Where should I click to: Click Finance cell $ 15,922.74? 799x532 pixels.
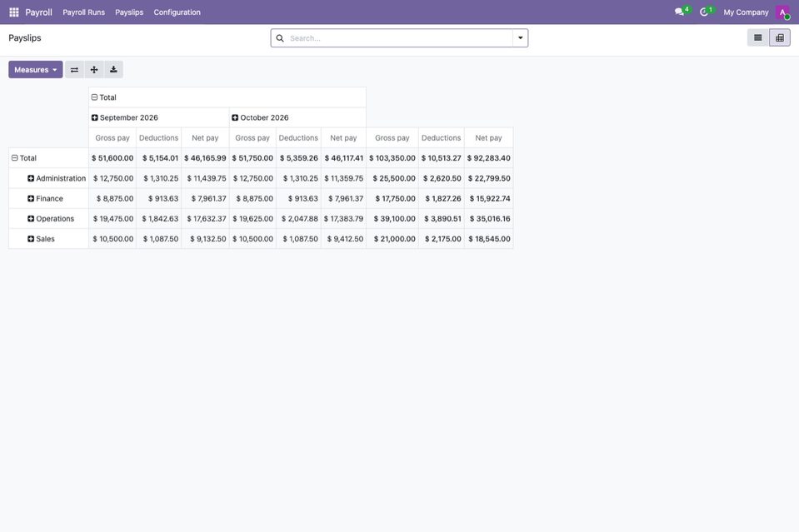(x=489, y=198)
